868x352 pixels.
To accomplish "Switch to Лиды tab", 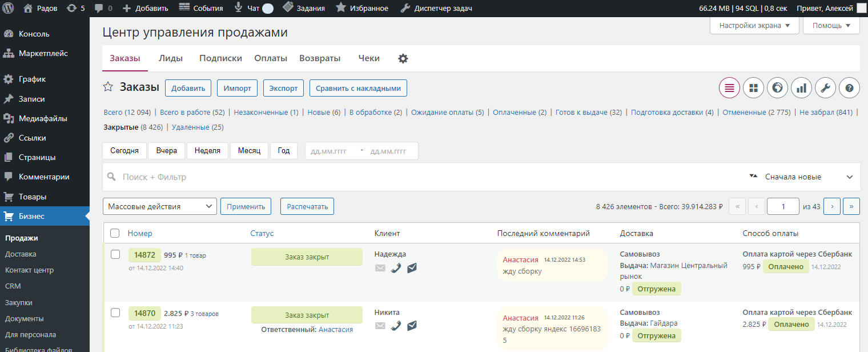I will tap(171, 58).
